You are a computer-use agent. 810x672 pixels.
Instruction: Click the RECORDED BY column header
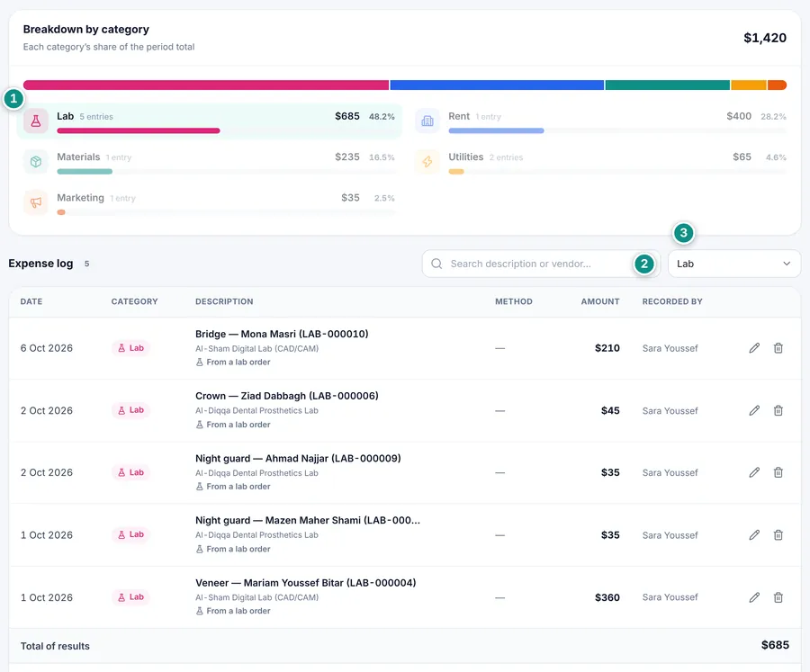672,301
